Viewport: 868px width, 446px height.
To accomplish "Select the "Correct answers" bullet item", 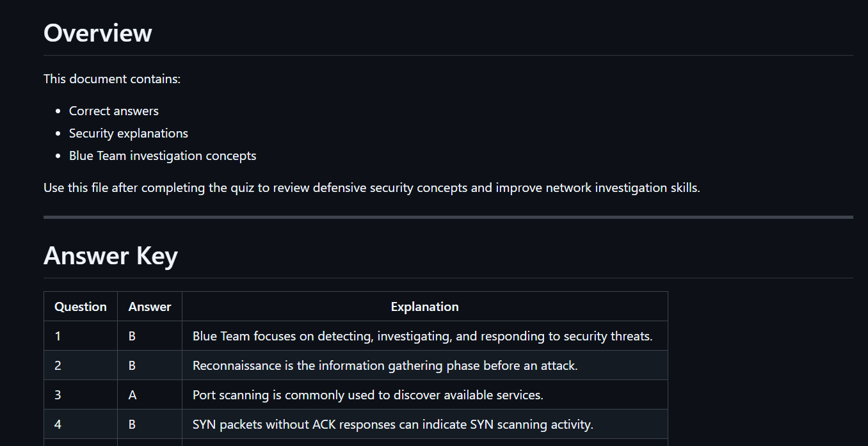I will (114, 111).
